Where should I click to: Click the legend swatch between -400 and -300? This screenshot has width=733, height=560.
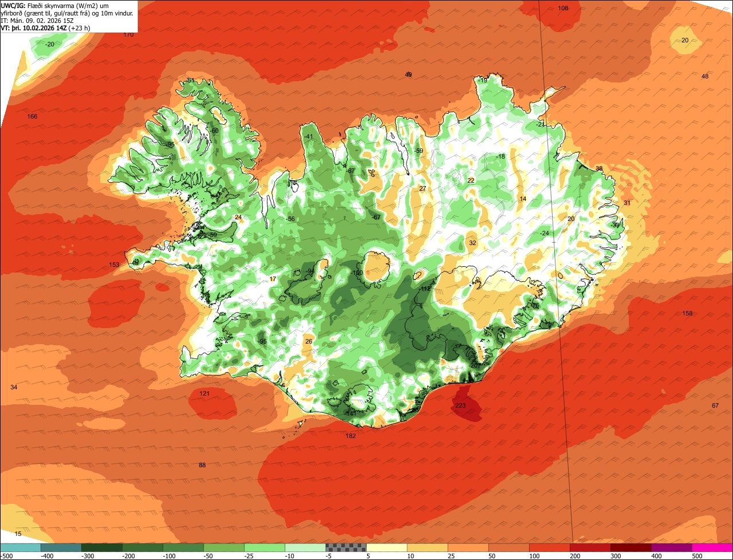pos(61,547)
